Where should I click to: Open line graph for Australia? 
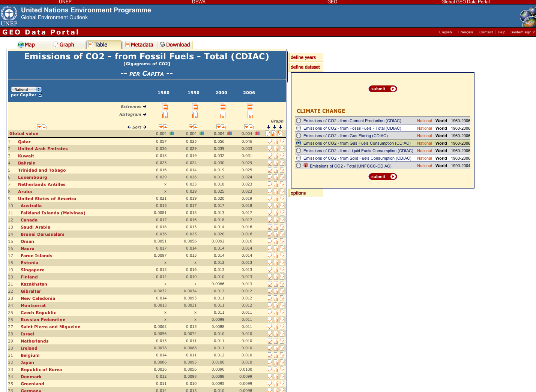[270, 206]
